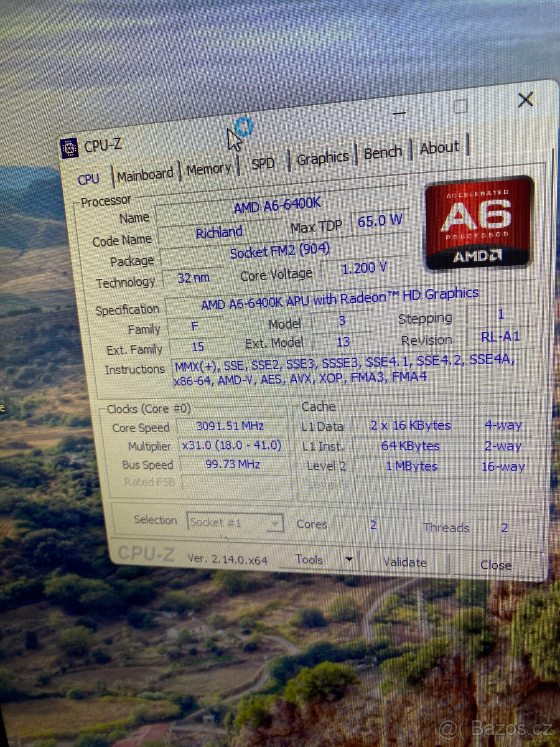The height and width of the screenshot is (747, 560).
Task: Click the processor Name field AMD A6-6400K
Action: (x=277, y=207)
